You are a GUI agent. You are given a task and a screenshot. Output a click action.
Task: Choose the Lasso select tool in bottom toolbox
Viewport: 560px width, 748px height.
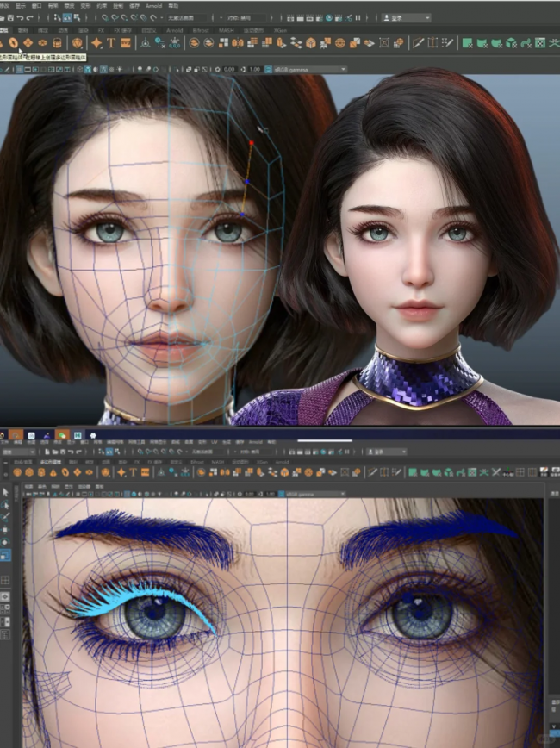click(x=6, y=505)
